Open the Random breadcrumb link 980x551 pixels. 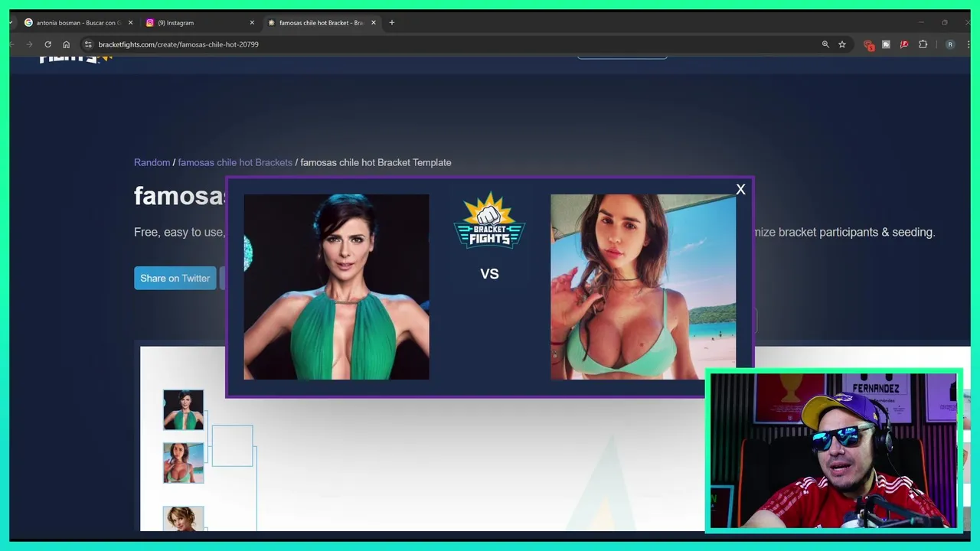(x=152, y=162)
